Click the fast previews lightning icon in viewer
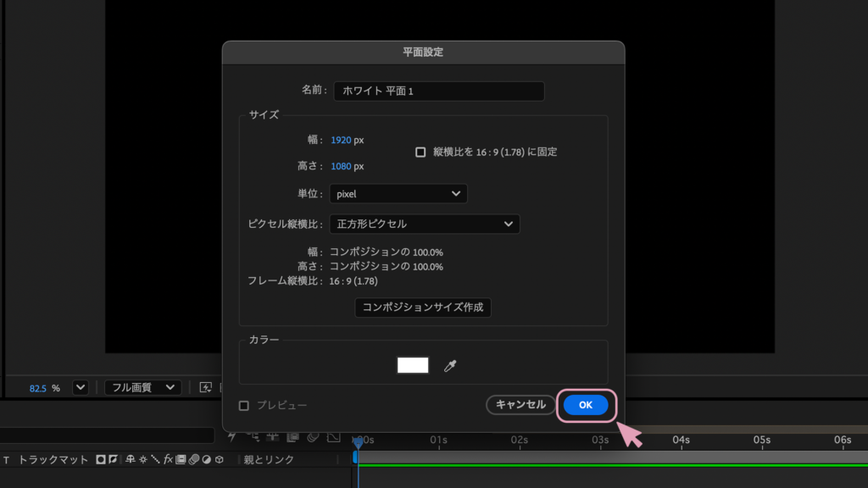This screenshot has height=488, width=868. (x=205, y=387)
